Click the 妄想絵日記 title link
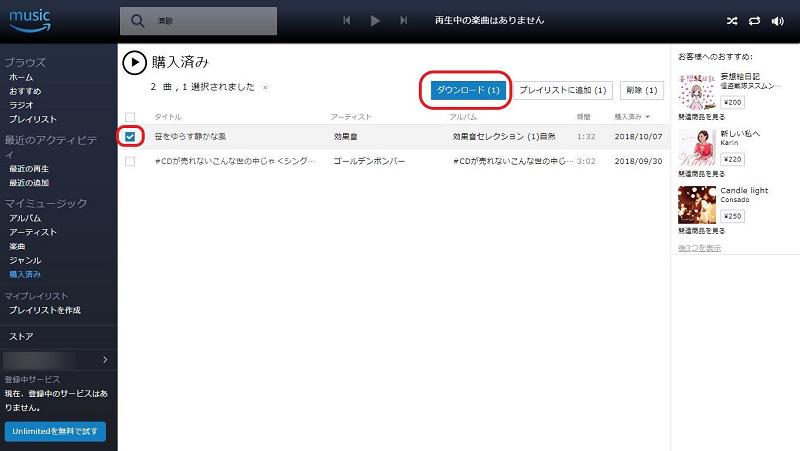The image size is (800, 451). [x=740, y=76]
